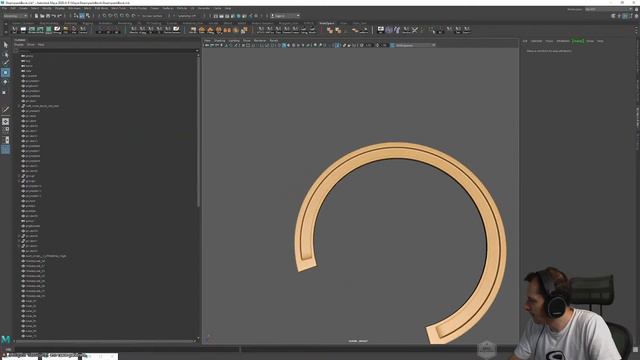640x360 pixels.
Task: Select by object type mode icon
Action: pyautogui.click(x=82, y=16)
